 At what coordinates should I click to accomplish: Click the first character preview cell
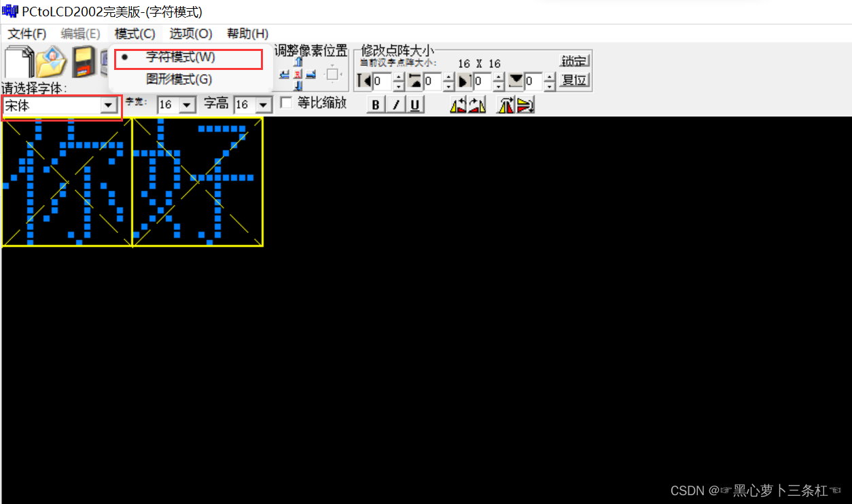click(66, 181)
